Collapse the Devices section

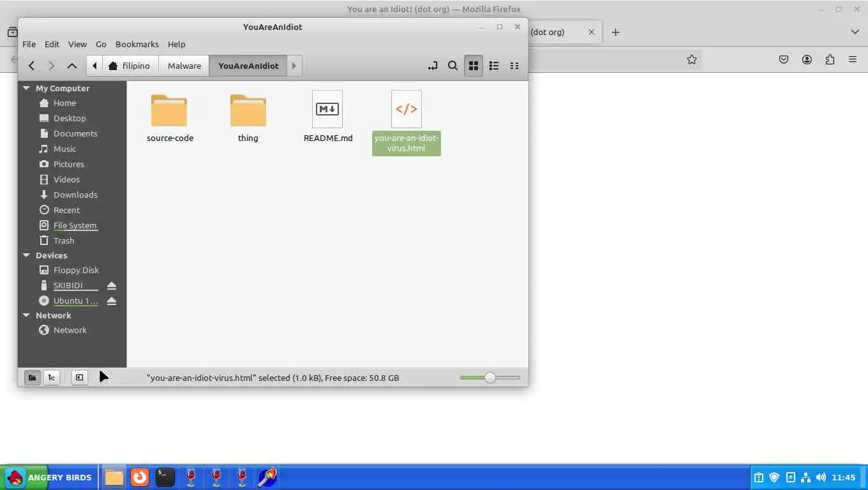(26, 255)
